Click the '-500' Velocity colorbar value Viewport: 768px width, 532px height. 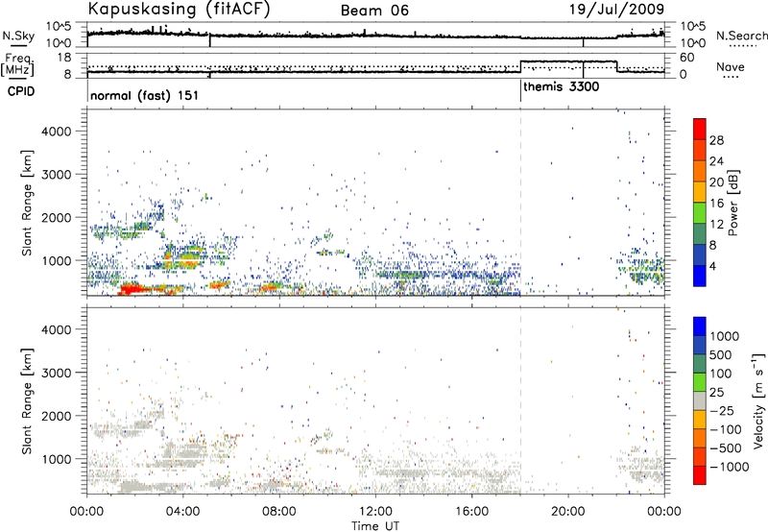(x=725, y=448)
